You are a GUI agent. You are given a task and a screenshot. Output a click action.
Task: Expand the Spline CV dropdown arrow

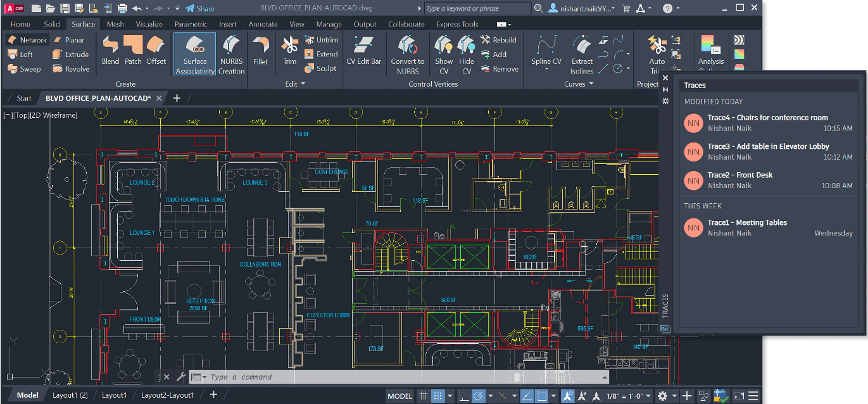(x=546, y=70)
